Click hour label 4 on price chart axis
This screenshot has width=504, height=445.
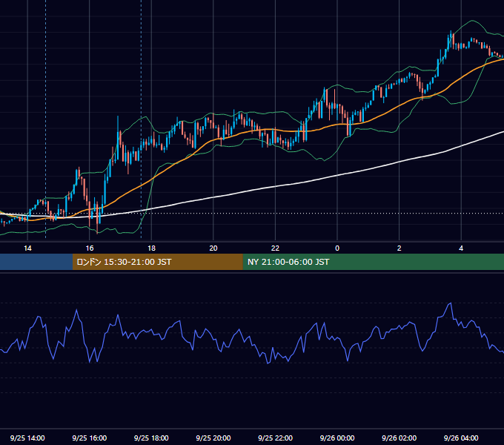point(461,248)
